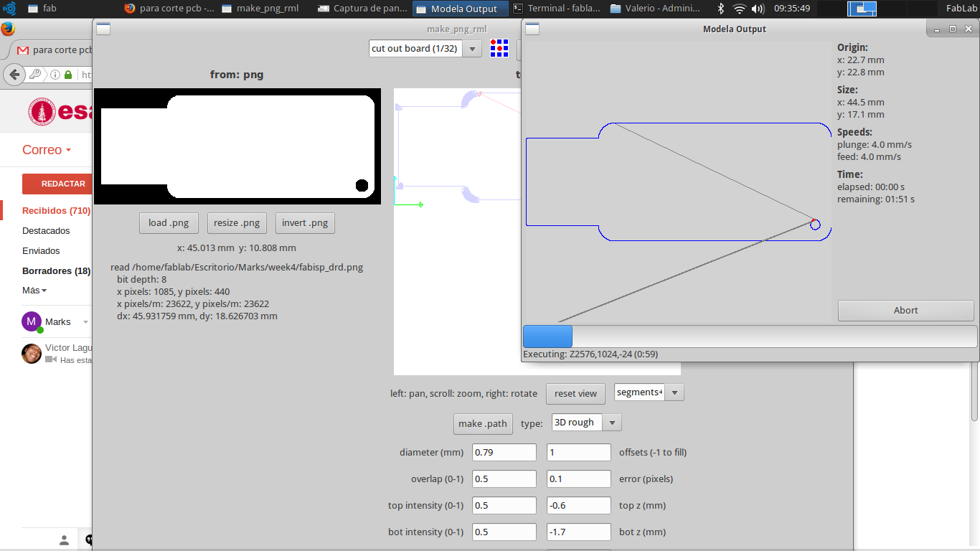Select the Modela Output taskbar entry
The width and height of the screenshot is (980, 551).
point(461,9)
